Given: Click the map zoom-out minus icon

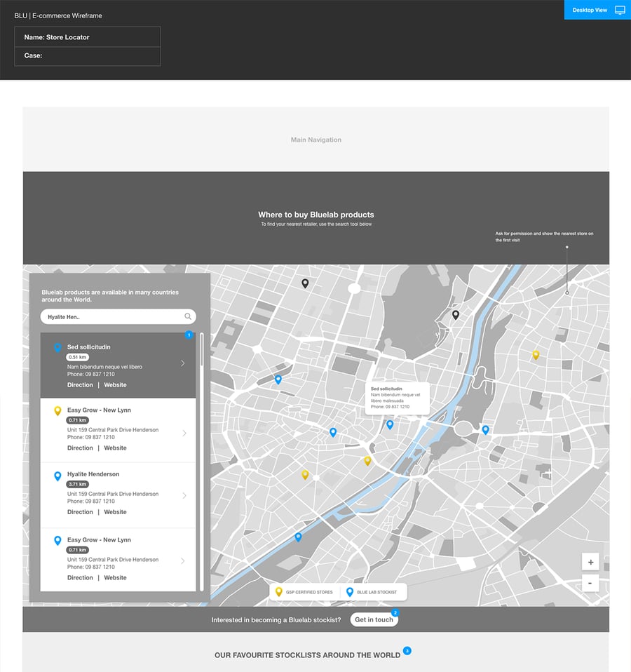Looking at the screenshot, I should coord(590,583).
